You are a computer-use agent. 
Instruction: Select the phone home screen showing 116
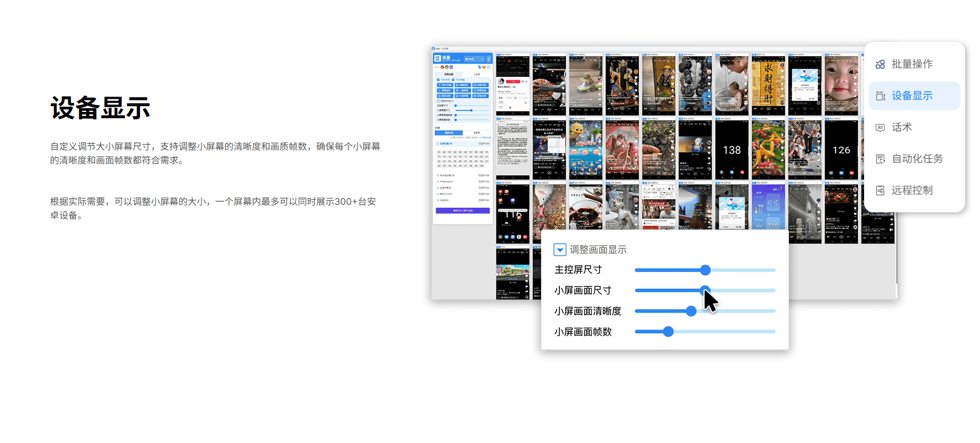coord(513,213)
